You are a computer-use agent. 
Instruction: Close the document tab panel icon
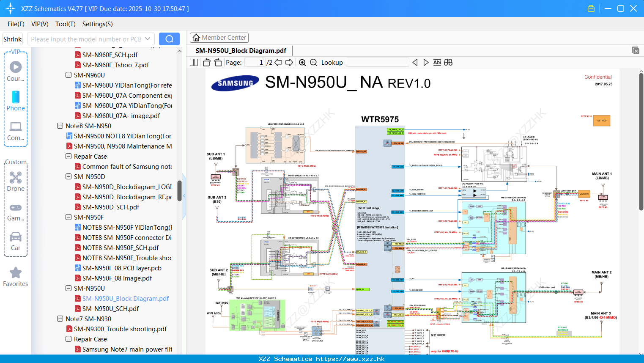636,50
